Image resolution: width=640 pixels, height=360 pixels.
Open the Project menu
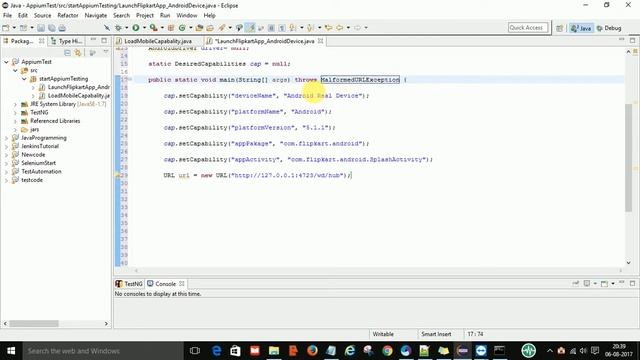coord(145,16)
